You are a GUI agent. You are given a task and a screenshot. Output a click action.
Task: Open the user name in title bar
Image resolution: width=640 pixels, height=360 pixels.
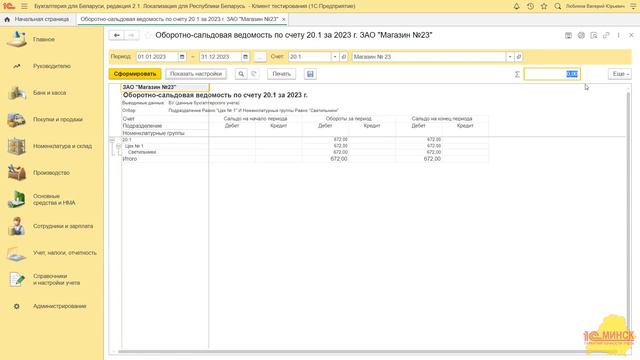point(595,6)
